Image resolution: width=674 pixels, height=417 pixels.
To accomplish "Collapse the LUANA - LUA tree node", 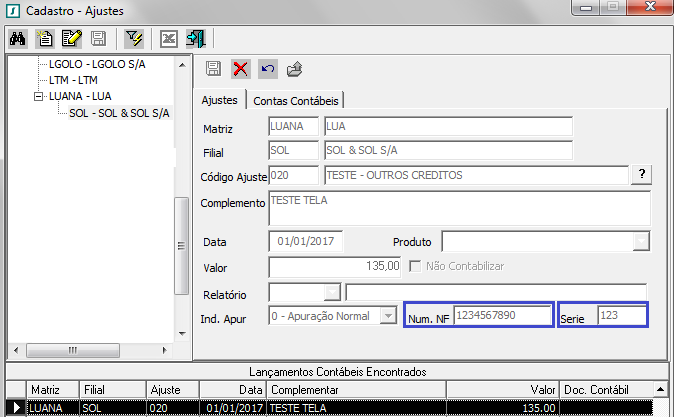I will [38, 97].
